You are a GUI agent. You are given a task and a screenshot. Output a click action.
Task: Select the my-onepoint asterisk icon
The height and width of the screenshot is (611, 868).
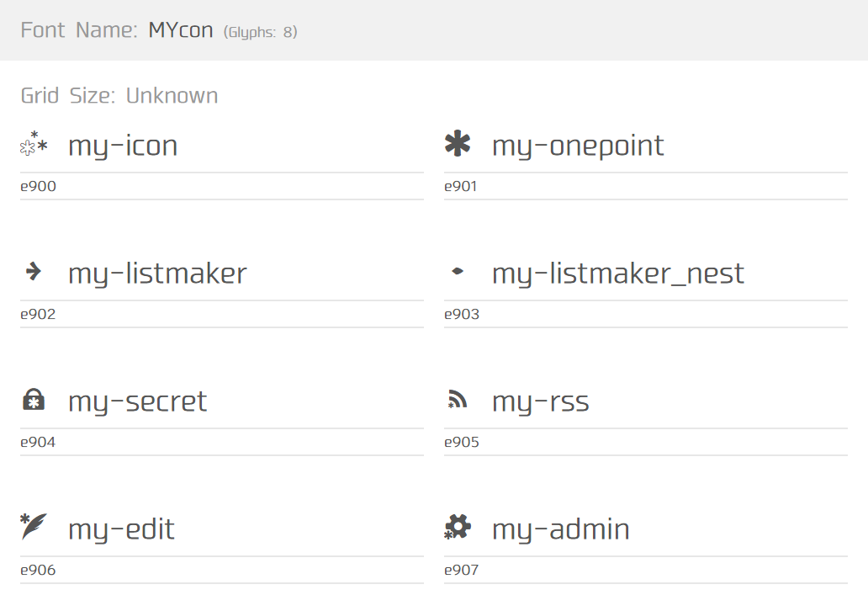click(x=457, y=144)
